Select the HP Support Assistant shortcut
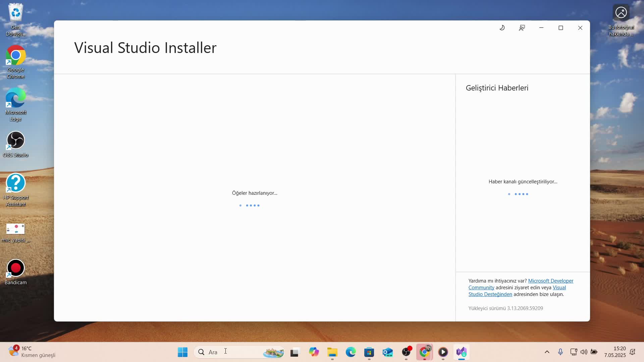 (x=16, y=190)
